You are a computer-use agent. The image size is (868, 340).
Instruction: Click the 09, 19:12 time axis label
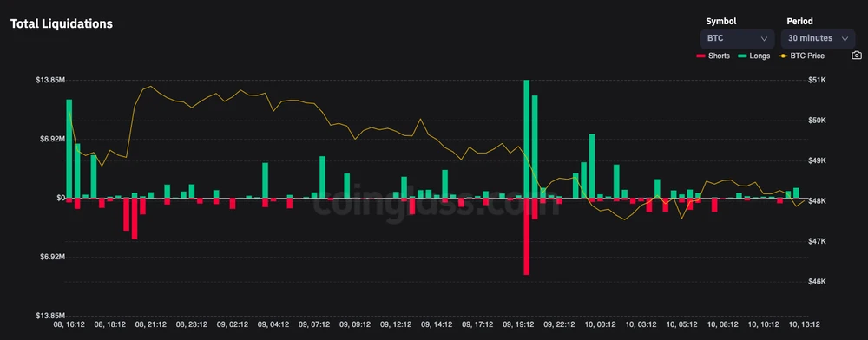pos(518,324)
